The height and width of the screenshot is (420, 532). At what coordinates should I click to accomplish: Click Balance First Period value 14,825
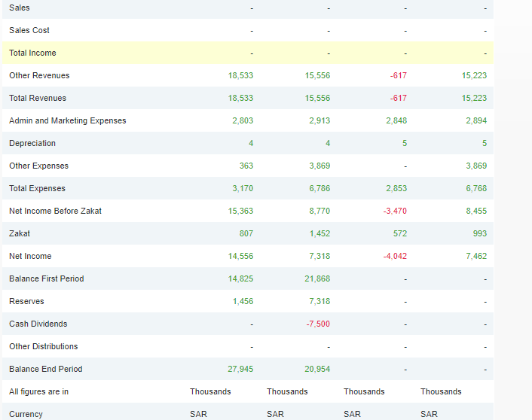240,278
